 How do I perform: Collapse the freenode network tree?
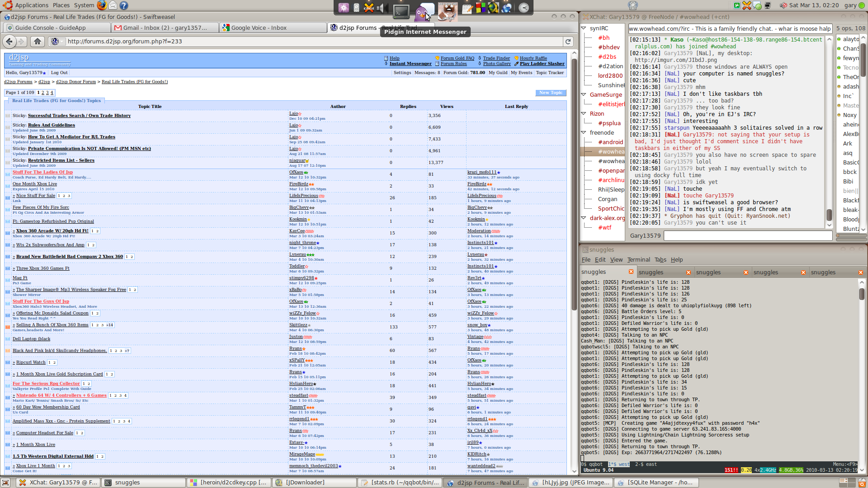pyautogui.click(x=584, y=133)
